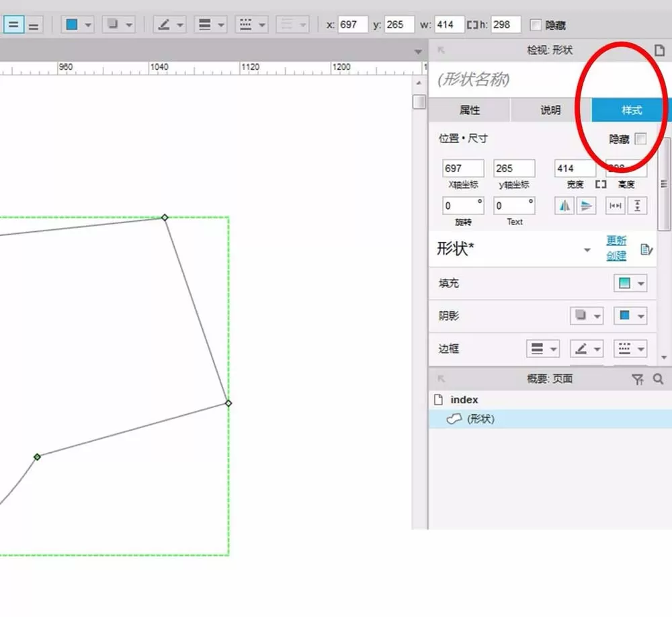Toggle 隐藏 checkbox in top toolbar
672x617 pixels.
point(536,25)
